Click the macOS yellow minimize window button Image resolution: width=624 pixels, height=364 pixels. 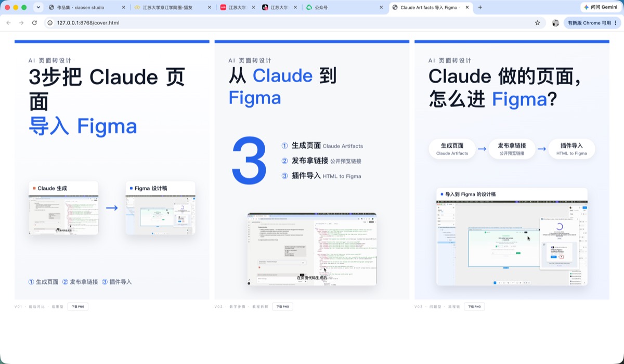[16, 7]
